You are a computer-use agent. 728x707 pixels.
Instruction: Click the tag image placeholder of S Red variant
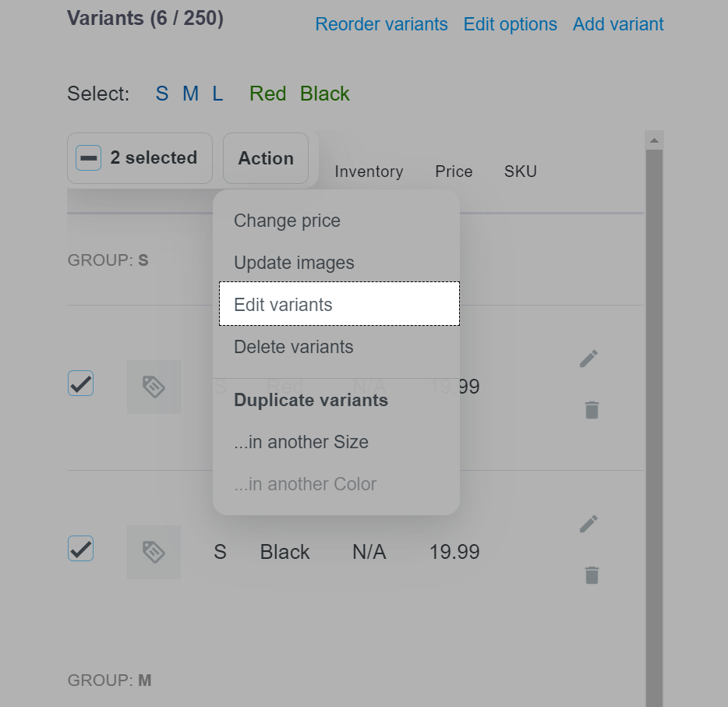click(x=154, y=387)
